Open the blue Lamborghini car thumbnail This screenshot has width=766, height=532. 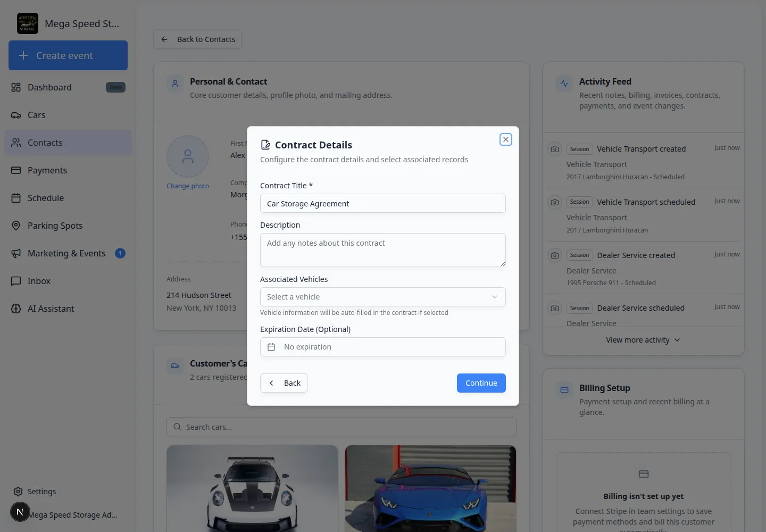point(431,488)
